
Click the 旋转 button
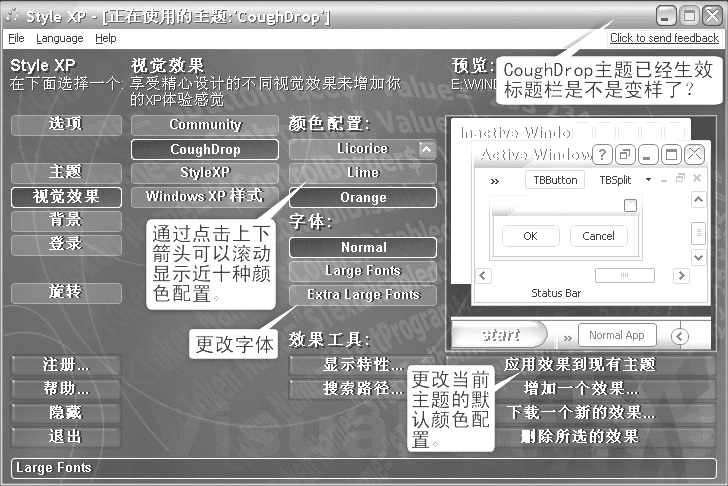66,292
